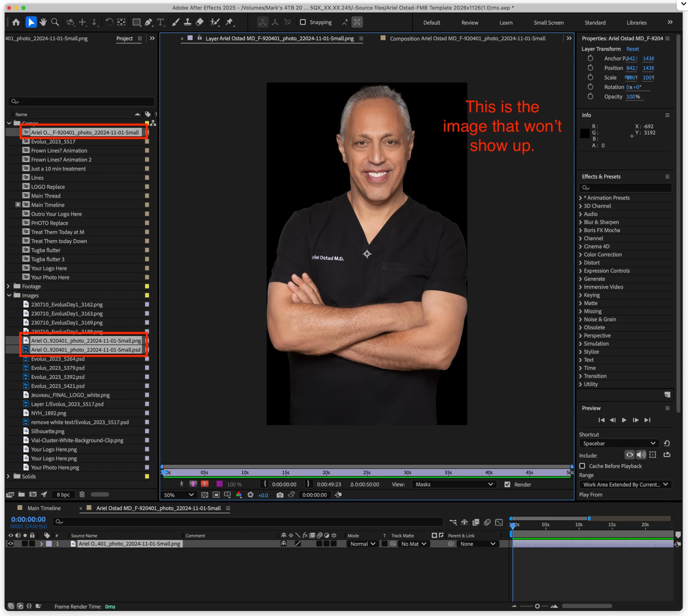Viewport: 688px width, 616px height.
Task: Enable the Snapping checkbox
Action: pos(303,22)
